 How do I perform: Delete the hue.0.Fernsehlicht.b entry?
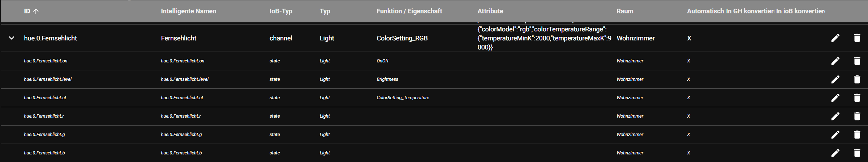(857, 153)
